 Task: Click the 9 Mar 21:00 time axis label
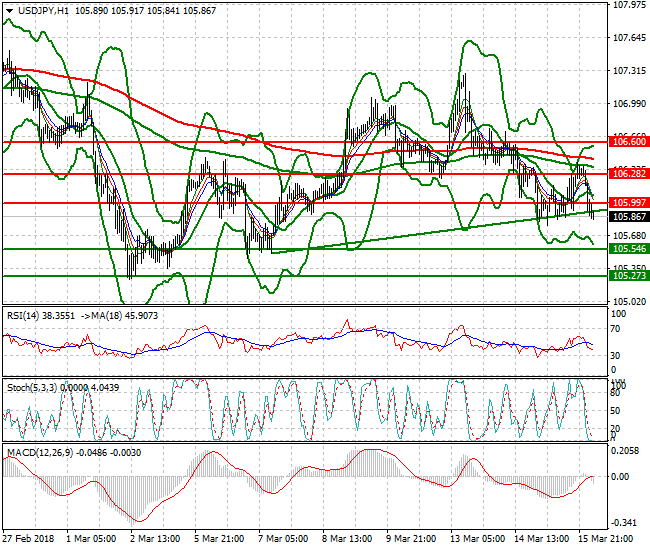click(404, 538)
